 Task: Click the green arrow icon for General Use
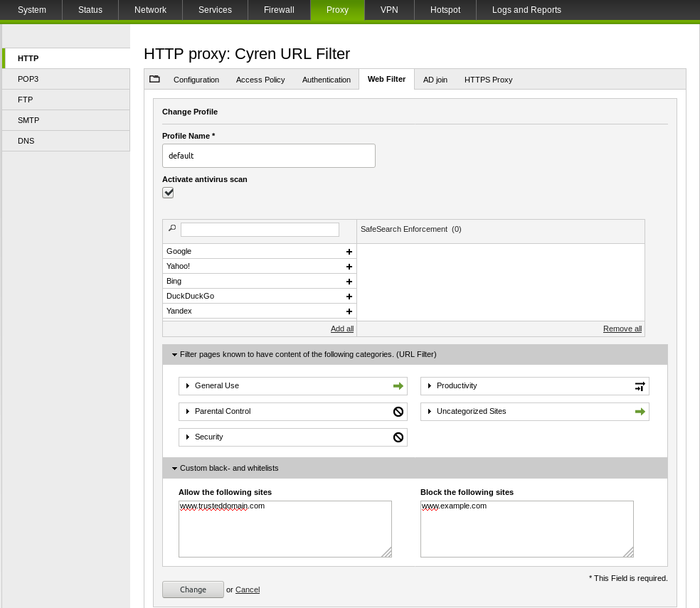click(398, 386)
